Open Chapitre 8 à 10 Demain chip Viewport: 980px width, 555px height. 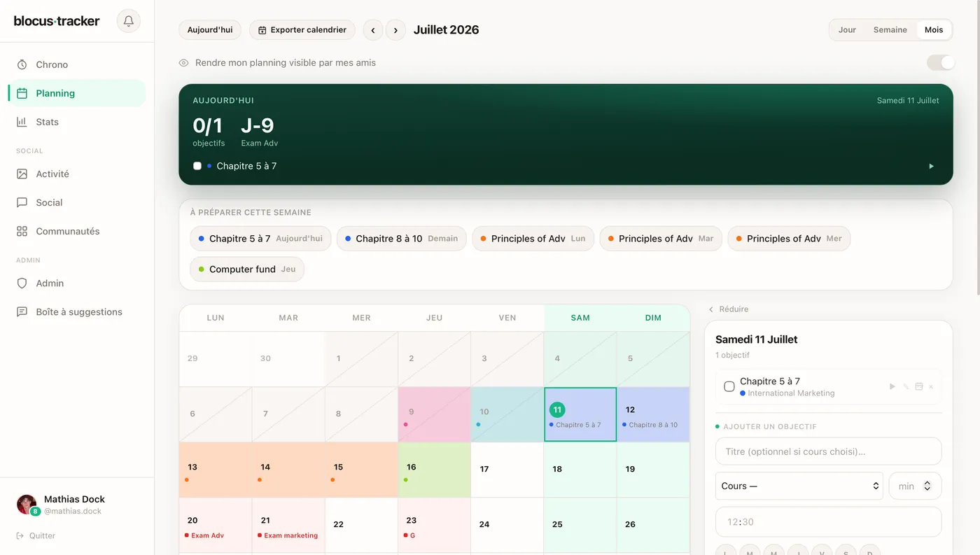(x=402, y=239)
